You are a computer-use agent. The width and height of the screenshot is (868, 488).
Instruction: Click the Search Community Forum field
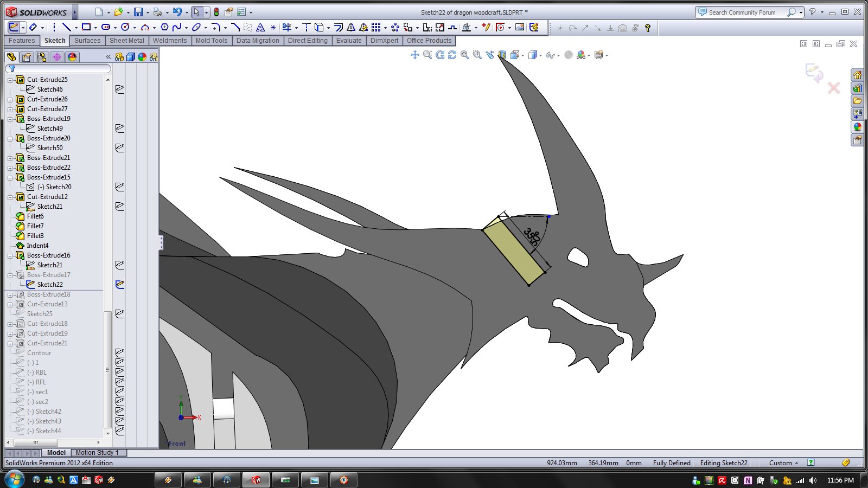tap(742, 12)
